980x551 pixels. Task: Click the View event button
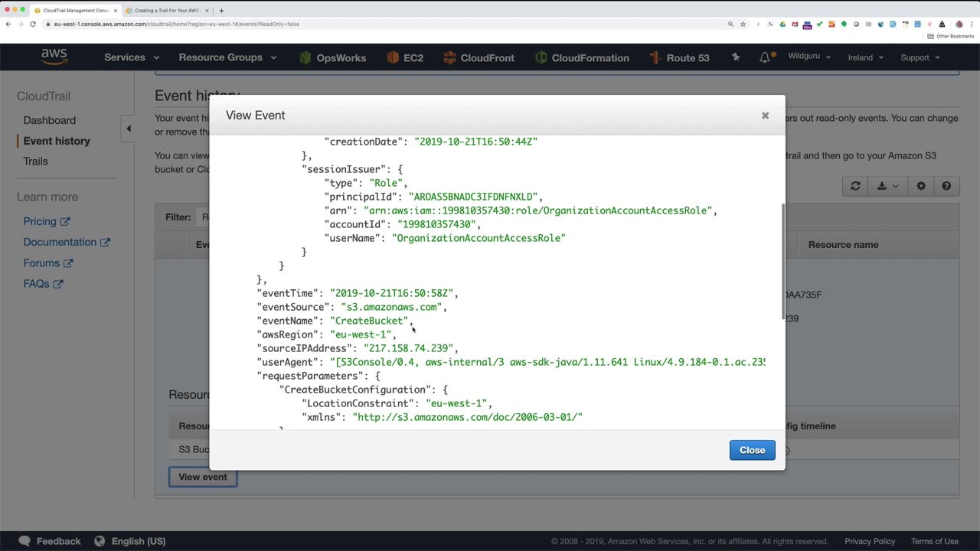pyautogui.click(x=203, y=477)
